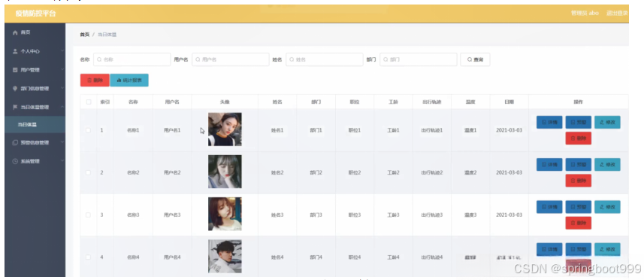This screenshot has height=280, width=644.
Task: Click 预警 button in row 名称2
Action: tap(579, 165)
